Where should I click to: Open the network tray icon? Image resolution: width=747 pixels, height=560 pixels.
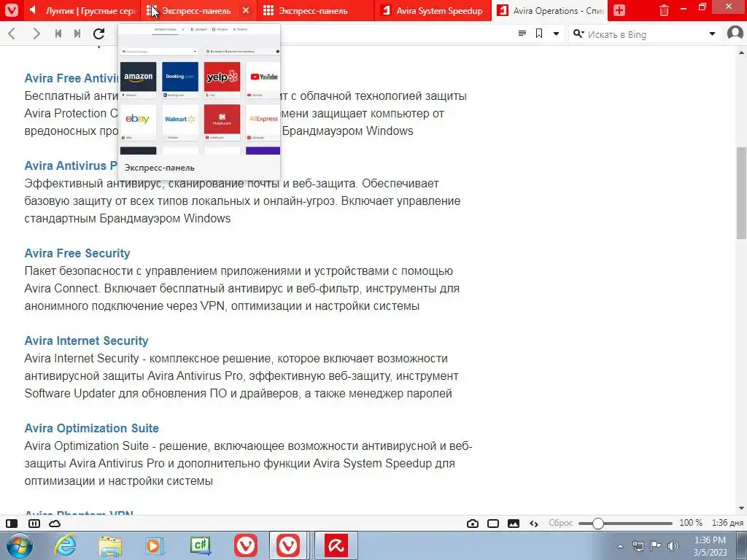pyautogui.click(x=638, y=546)
